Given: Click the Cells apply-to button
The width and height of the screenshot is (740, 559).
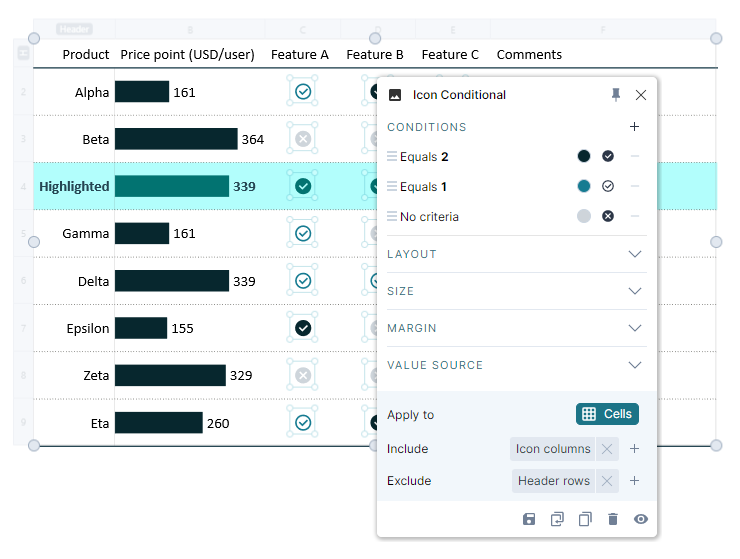Looking at the screenshot, I should coord(607,414).
